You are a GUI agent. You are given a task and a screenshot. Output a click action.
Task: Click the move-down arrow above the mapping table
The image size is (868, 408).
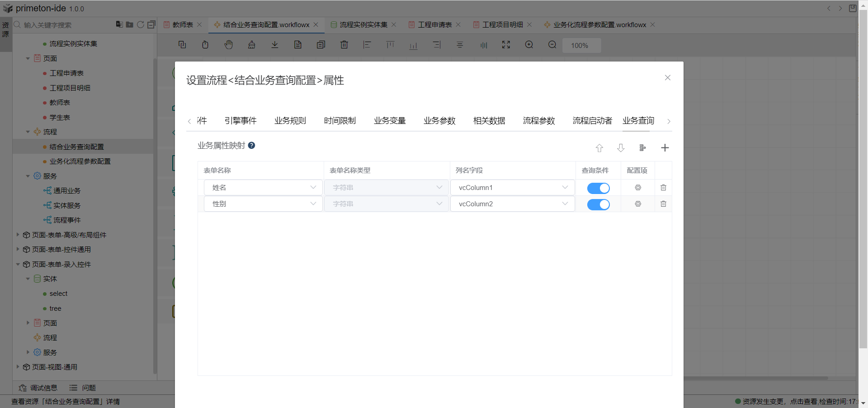[621, 148]
